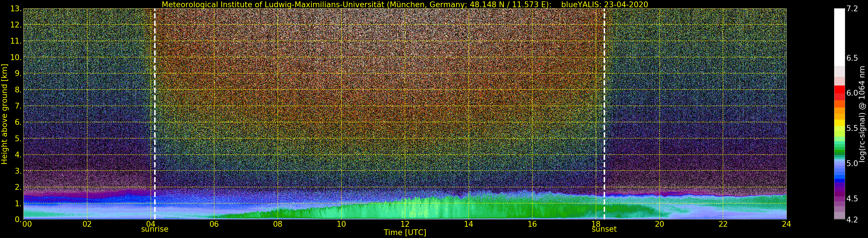Click the '12.' tick on the height axis

click(16, 25)
